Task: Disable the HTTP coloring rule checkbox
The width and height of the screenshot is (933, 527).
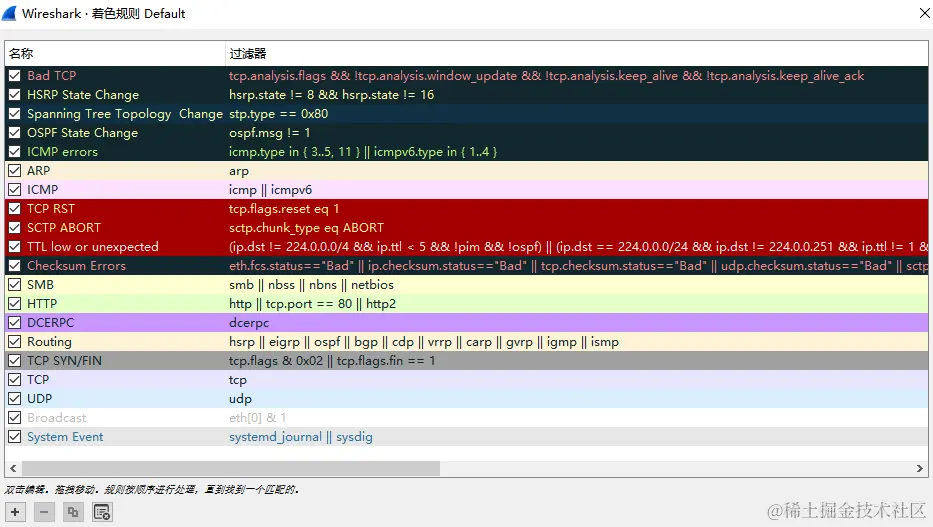Action: (15, 304)
